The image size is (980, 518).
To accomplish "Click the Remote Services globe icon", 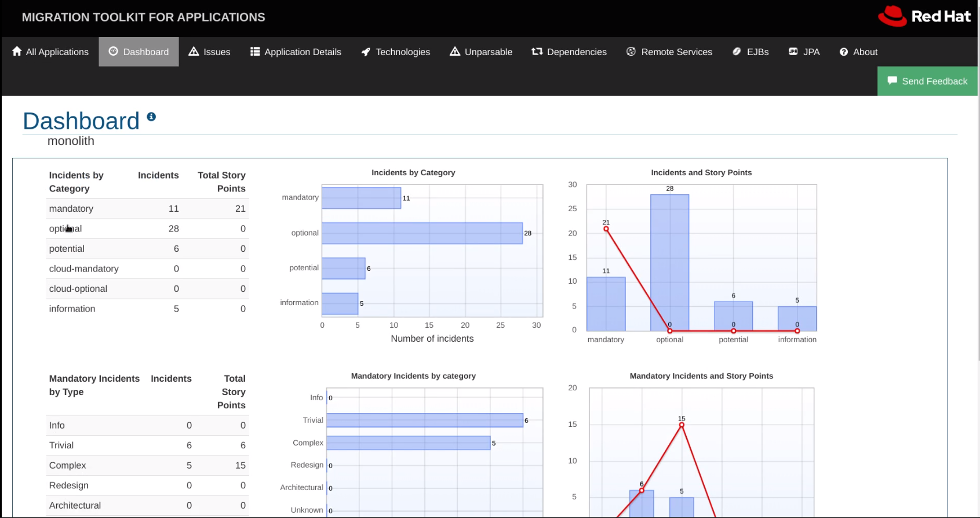I will click(631, 51).
